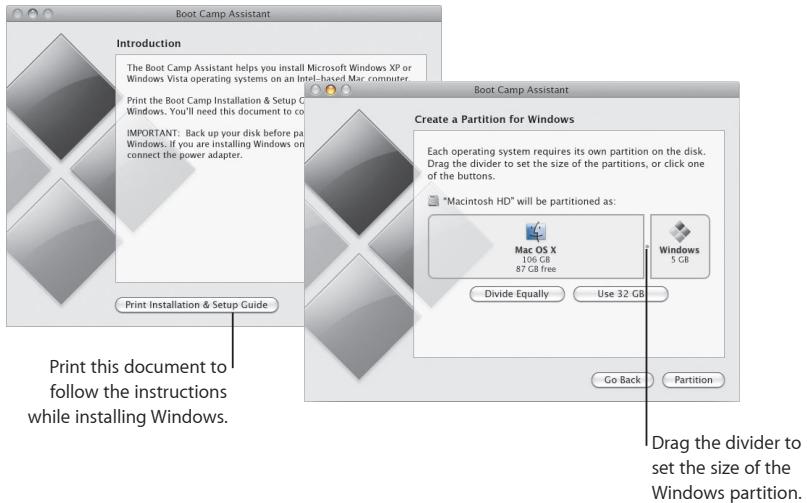The height and width of the screenshot is (503, 807).
Task: Select the Mac OS X partition box
Action: (x=536, y=247)
